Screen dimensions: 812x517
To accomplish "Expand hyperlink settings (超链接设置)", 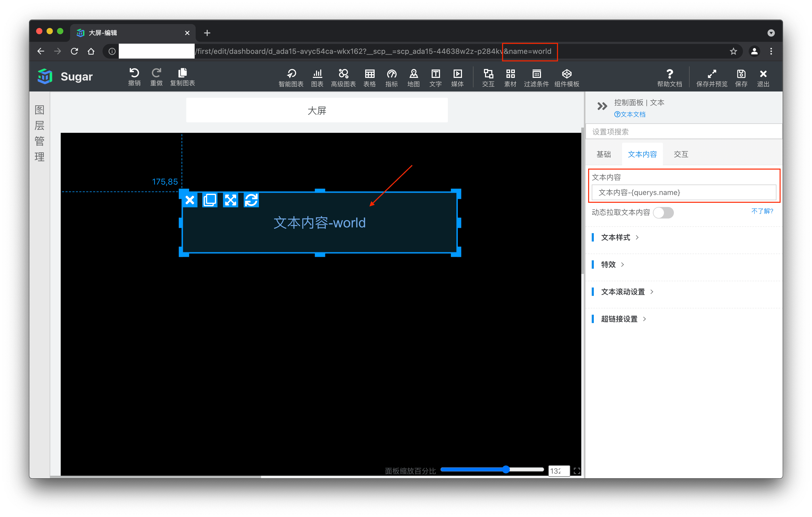I will [x=623, y=319].
